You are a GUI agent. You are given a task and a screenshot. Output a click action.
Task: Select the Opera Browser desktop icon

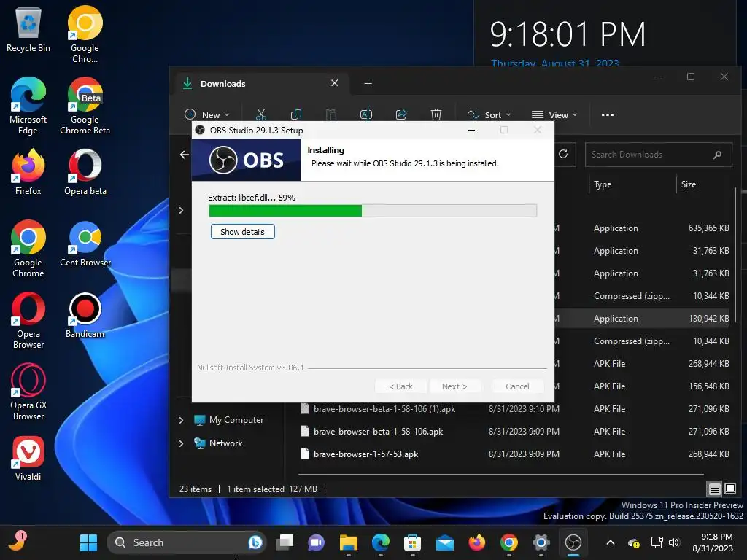(28, 320)
